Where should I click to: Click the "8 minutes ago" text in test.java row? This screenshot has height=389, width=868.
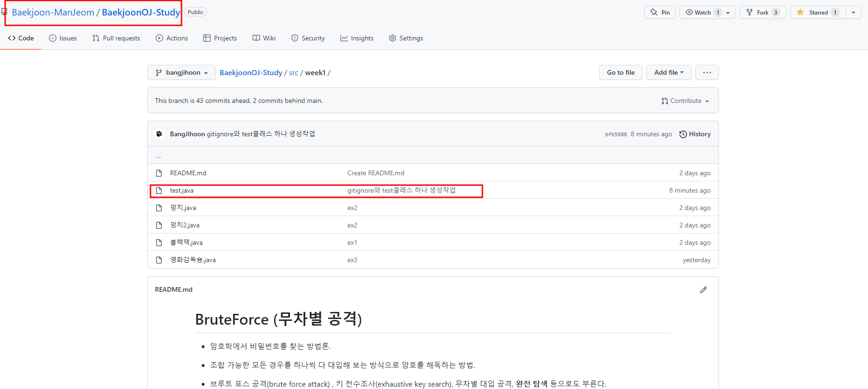(x=690, y=190)
